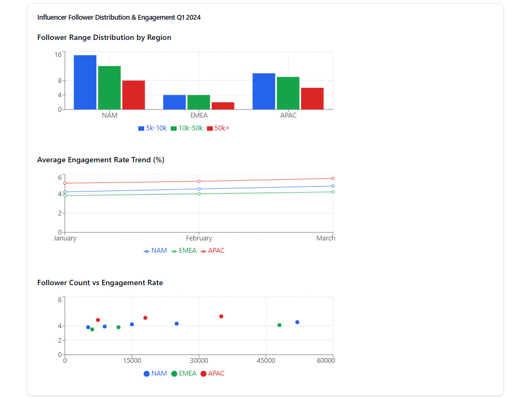Click the blue NAM dot near 9000 followers
The width and height of the screenshot is (532, 399).
(x=104, y=327)
